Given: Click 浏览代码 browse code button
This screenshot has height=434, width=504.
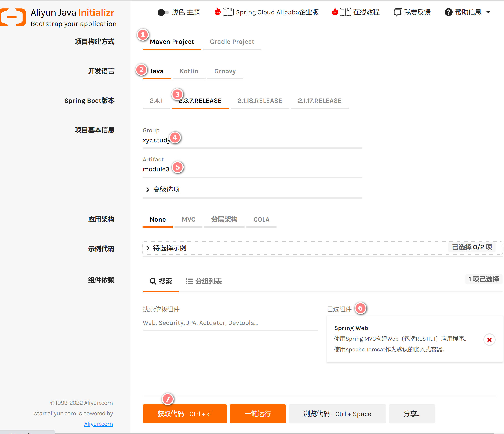Looking at the screenshot, I should click(337, 414).
